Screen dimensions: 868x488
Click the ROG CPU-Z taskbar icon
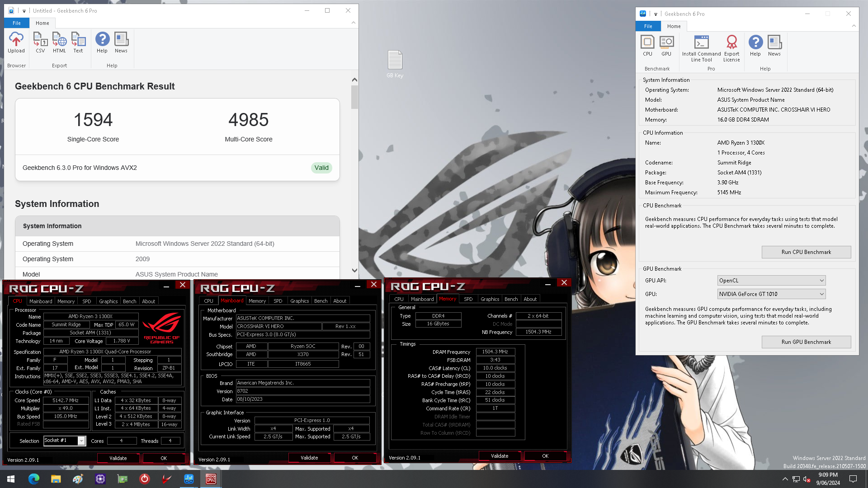tap(211, 479)
